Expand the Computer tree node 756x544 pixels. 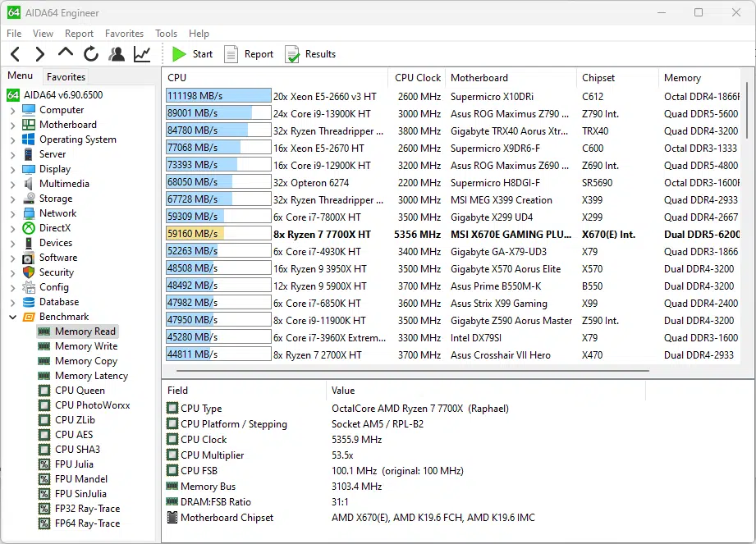click(x=12, y=110)
